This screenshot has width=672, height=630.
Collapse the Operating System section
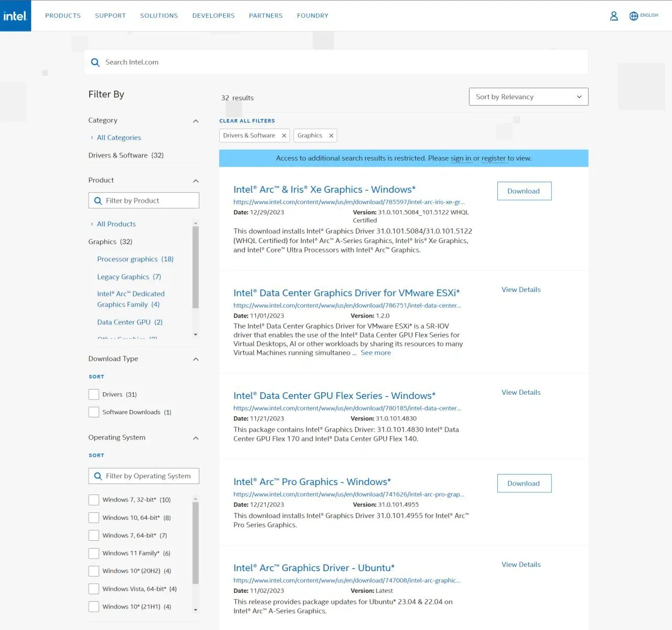[x=196, y=438]
